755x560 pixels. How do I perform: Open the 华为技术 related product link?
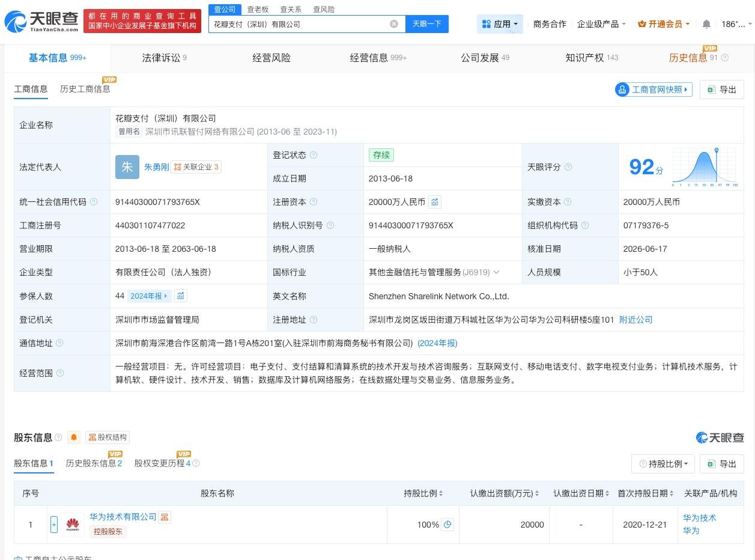point(699,518)
